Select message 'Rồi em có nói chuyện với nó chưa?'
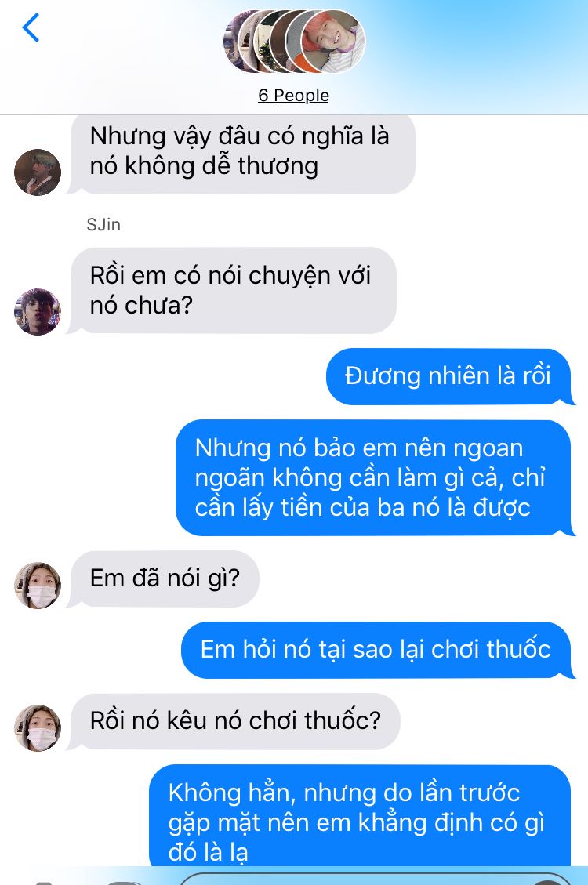This screenshot has height=885, width=588. [232, 290]
